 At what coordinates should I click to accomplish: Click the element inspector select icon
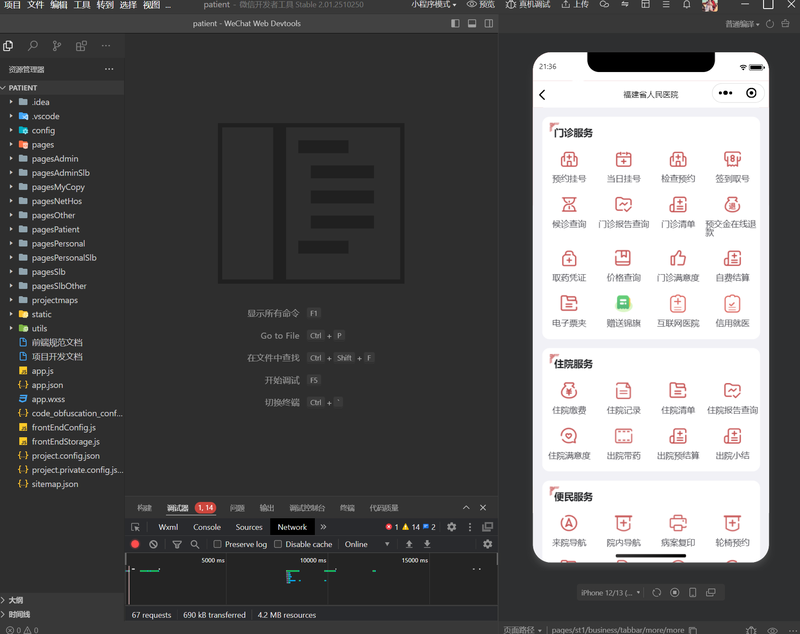(x=135, y=527)
